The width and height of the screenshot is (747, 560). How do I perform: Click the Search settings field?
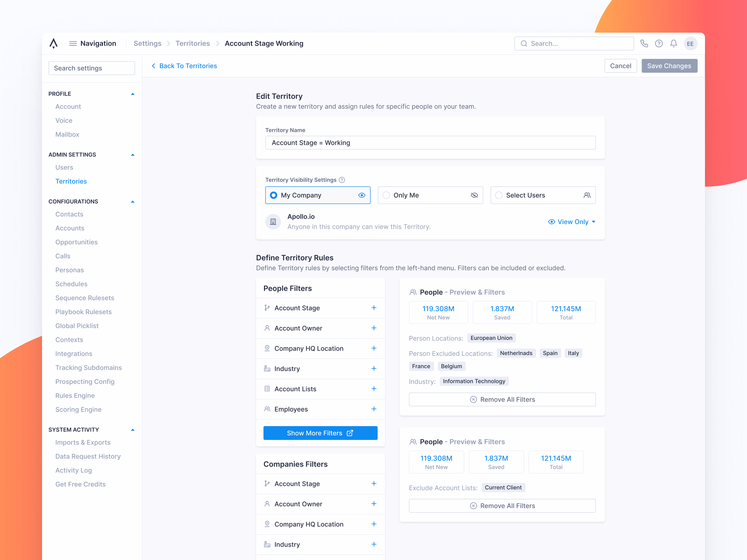coord(92,68)
